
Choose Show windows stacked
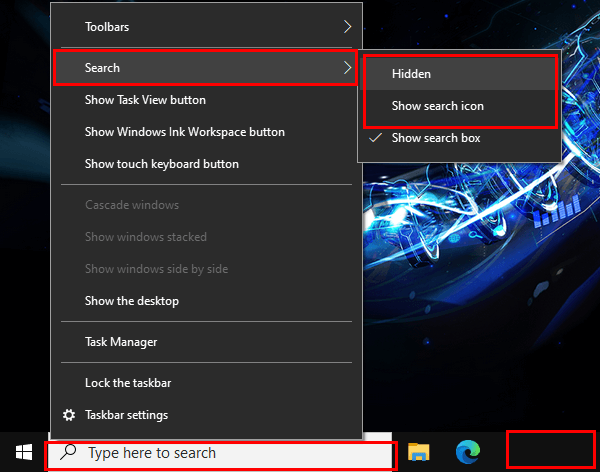[145, 237]
